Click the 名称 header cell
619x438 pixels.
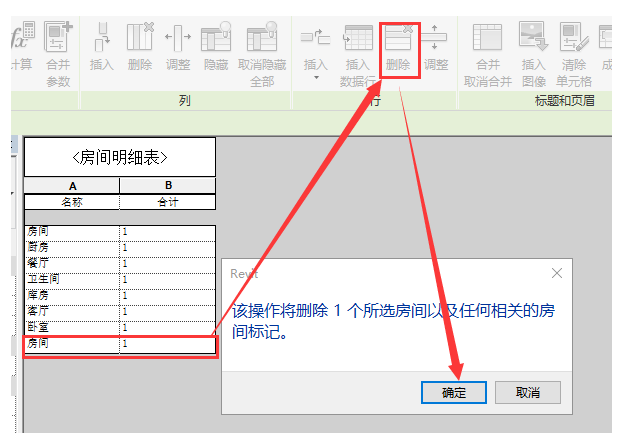72,202
